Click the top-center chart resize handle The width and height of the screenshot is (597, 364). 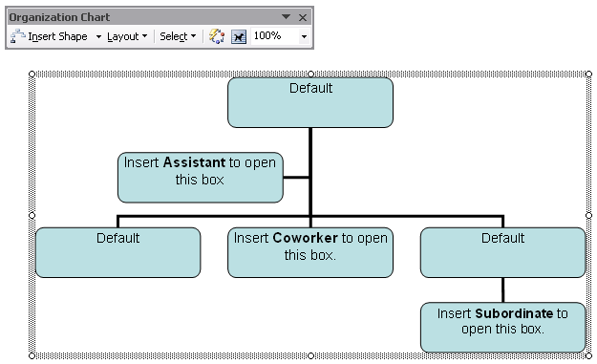click(310, 74)
